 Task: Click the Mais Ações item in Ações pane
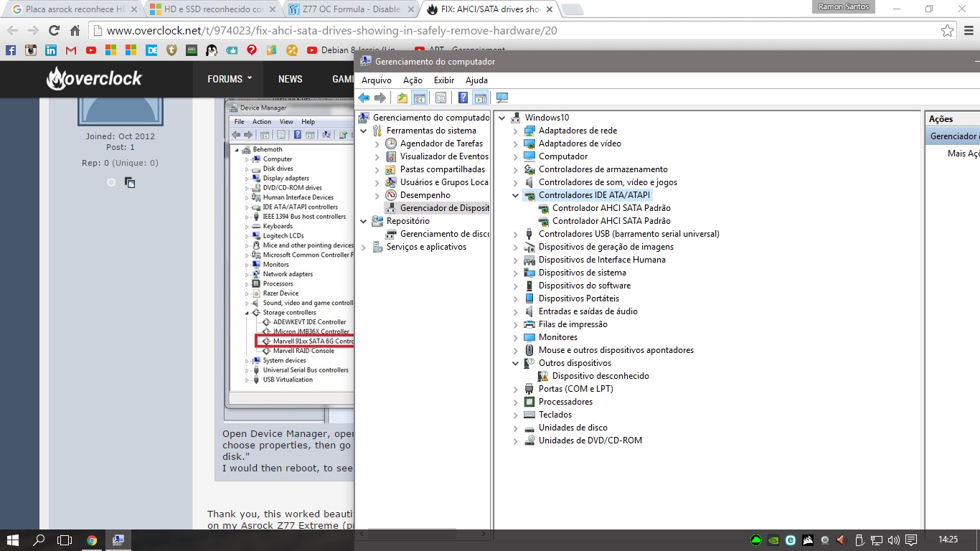[x=963, y=154]
